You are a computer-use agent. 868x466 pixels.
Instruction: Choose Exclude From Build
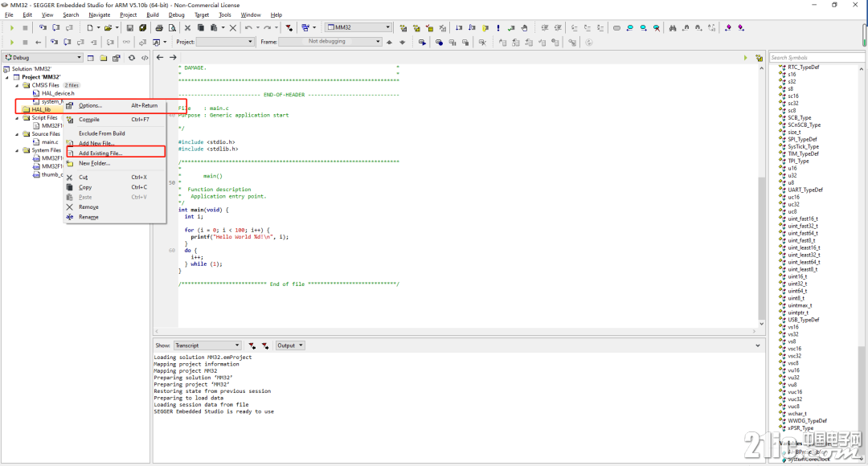115,133
